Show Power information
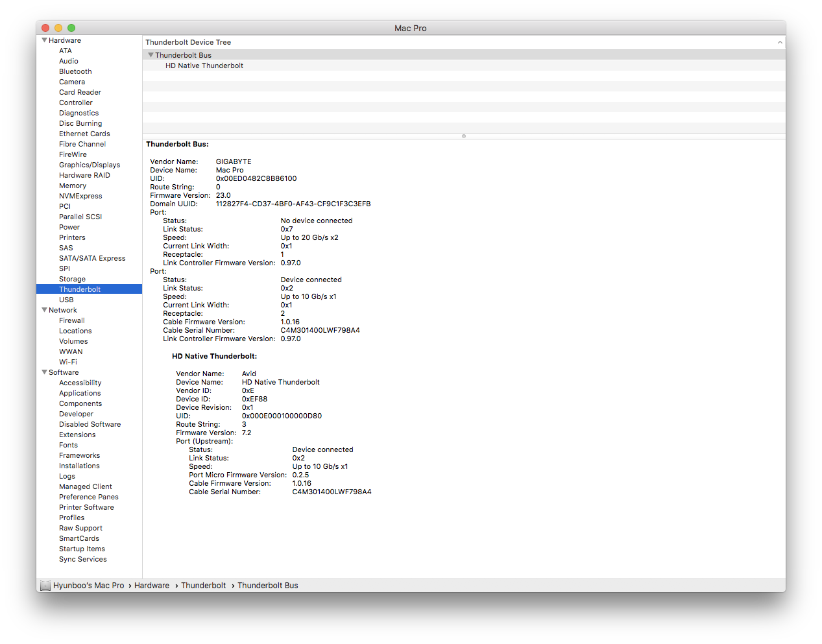This screenshot has height=644, width=822. click(x=69, y=227)
